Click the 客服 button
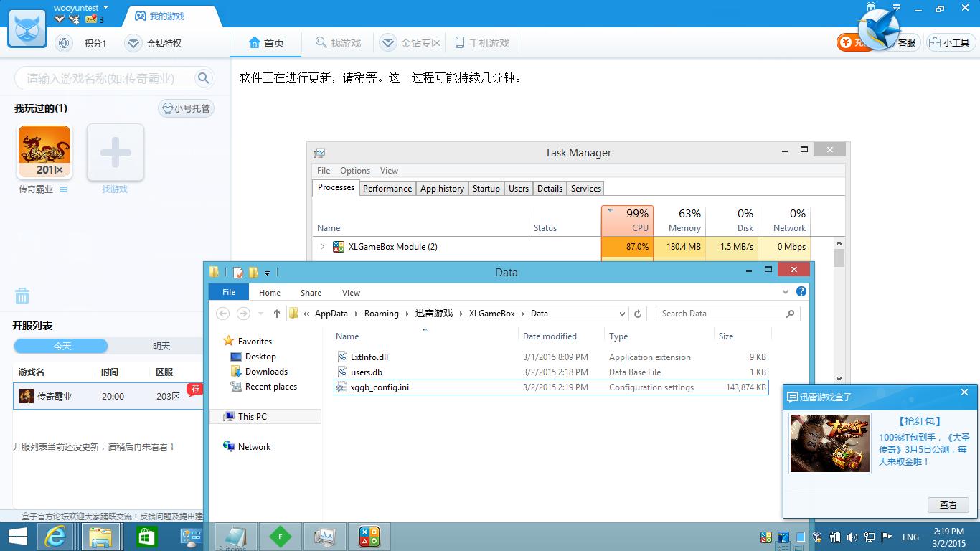The width and height of the screenshot is (980, 551). point(907,43)
